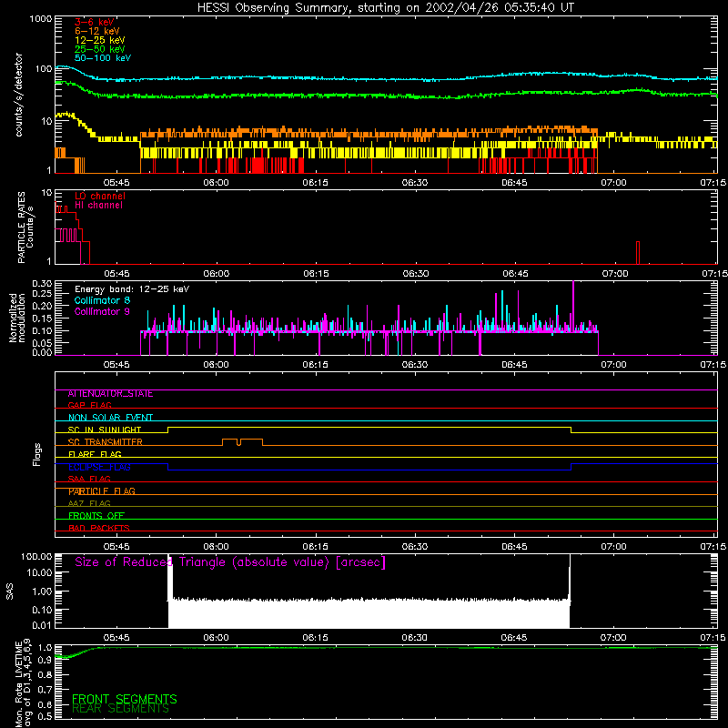Click the SAA_FLAG label

click(89, 479)
